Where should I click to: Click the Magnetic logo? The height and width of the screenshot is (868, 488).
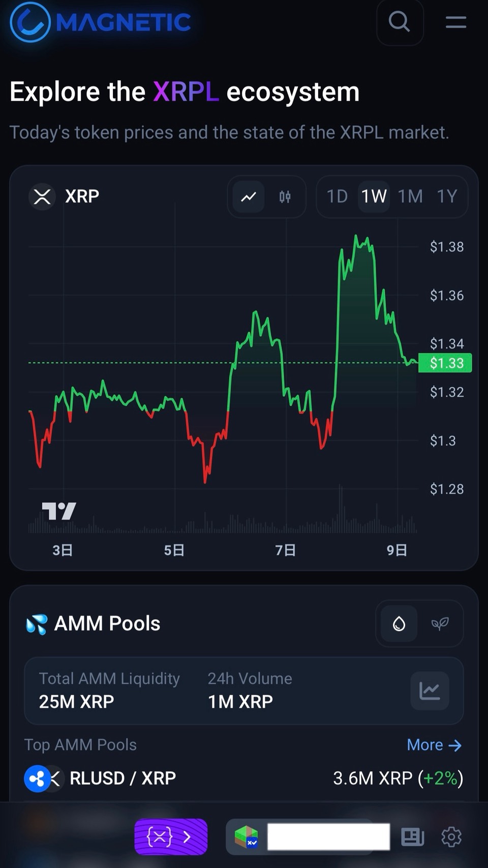pyautogui.click(x=101, y=22)
